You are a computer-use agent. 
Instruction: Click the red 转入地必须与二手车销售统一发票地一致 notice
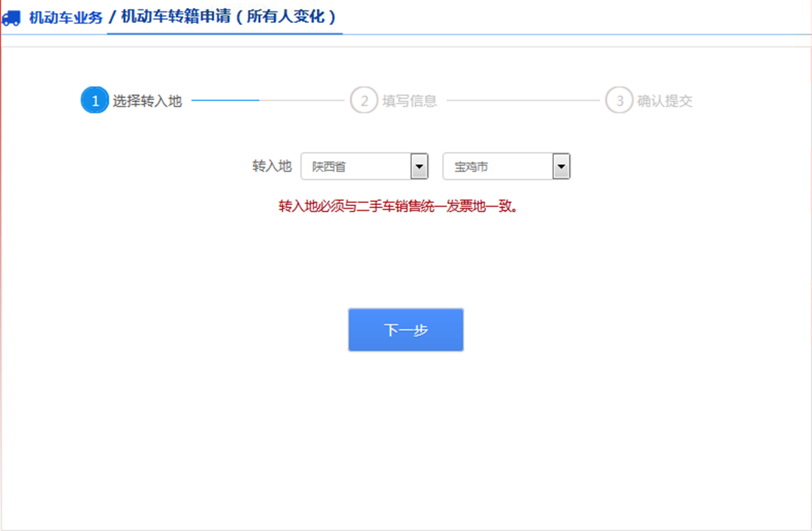[398, 207]
